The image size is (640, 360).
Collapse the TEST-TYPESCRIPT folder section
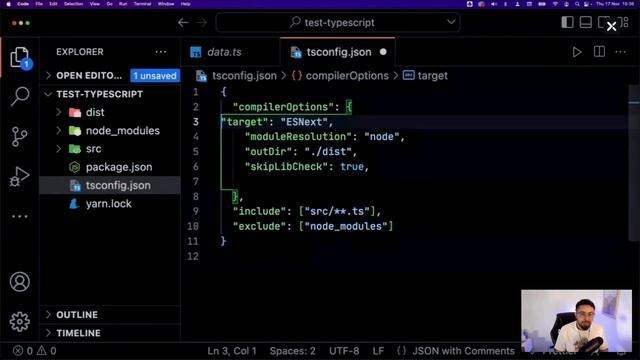pyautogui.click(x=100, y=94)
